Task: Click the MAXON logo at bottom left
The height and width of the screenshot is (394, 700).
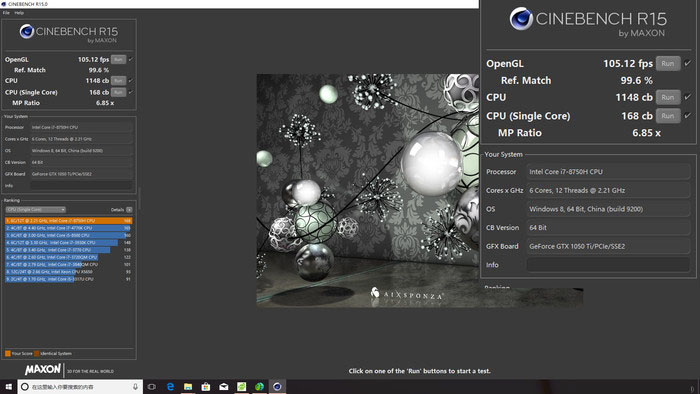Action: pyautogui.click(x=43, y=369)
